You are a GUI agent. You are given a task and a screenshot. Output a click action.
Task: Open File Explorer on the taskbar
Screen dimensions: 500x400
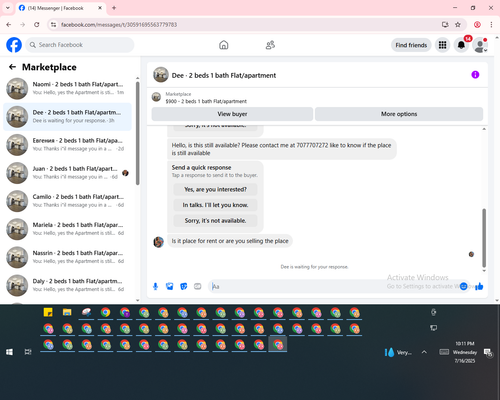click(x=67, y=312)
